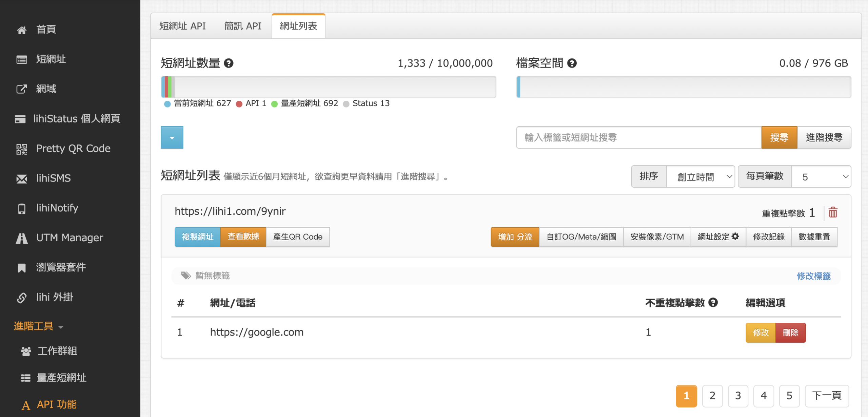Open the blue caret dropdown button
868x417 pixels.
[172, 138]
